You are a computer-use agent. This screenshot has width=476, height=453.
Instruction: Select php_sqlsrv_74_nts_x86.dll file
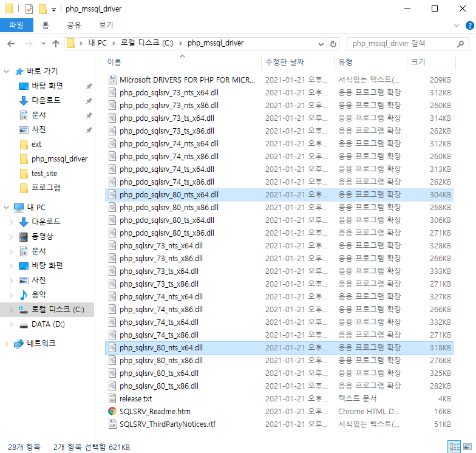pos(279,310)
